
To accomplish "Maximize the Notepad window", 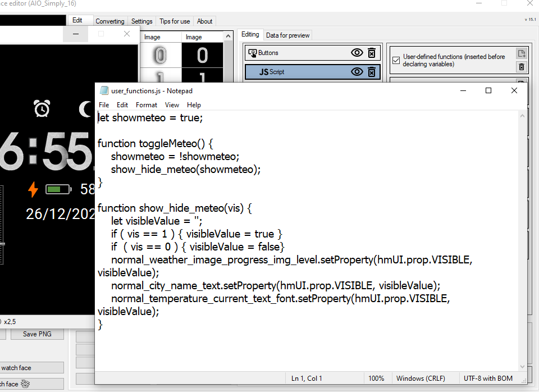I will (x=488, y=90).
